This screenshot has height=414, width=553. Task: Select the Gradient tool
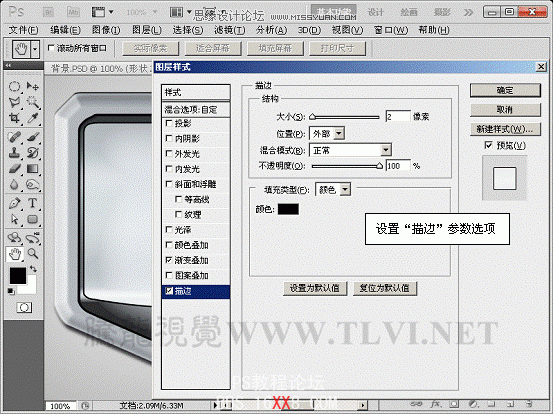point(32,169)
